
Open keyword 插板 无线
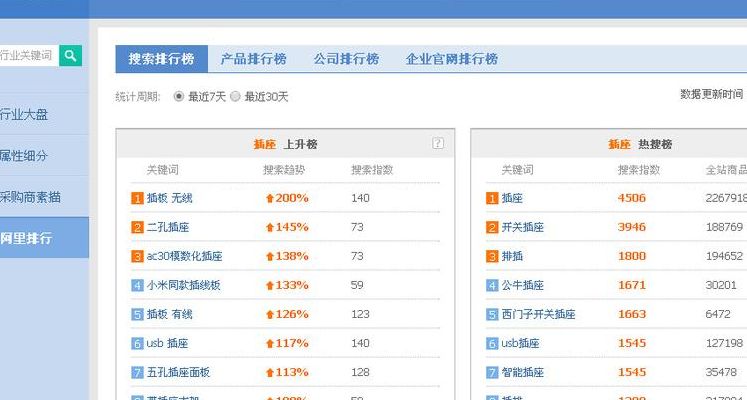[170, 198]
